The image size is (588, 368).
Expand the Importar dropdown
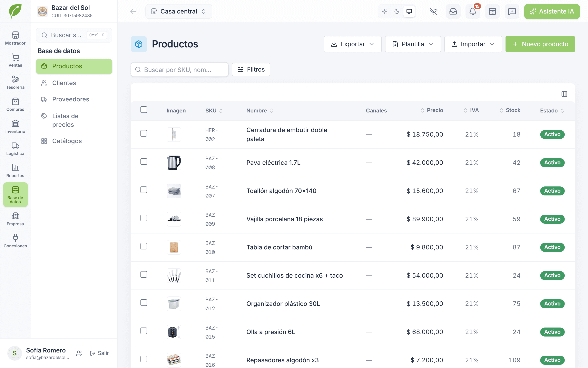[473, 44]
